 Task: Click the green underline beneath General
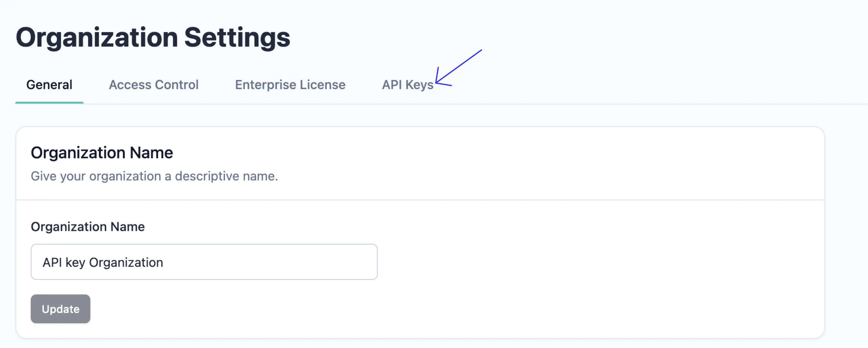click(49, 102)
